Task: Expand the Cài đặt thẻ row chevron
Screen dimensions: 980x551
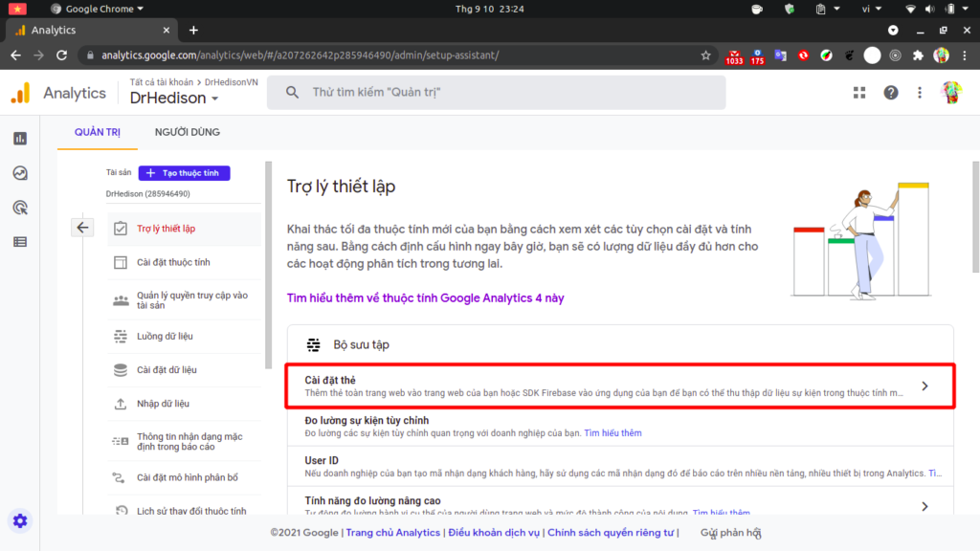Action: (x=924, y=386)
